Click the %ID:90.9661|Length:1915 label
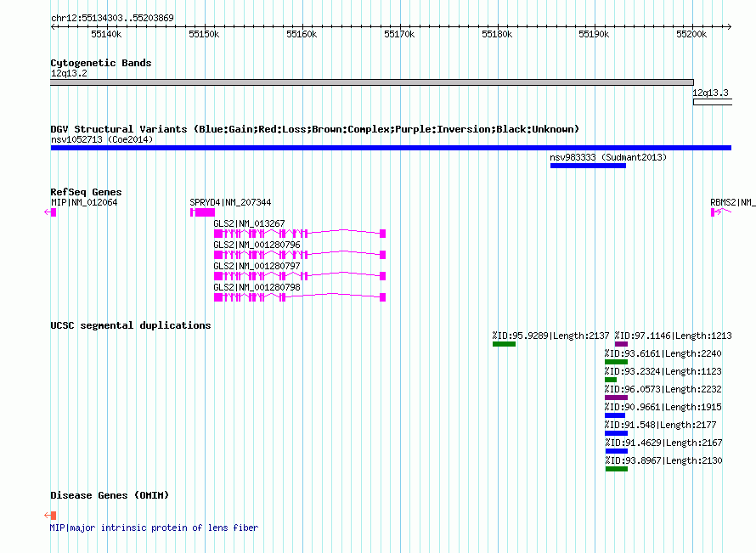756x553 pixels. coord(663,407)
